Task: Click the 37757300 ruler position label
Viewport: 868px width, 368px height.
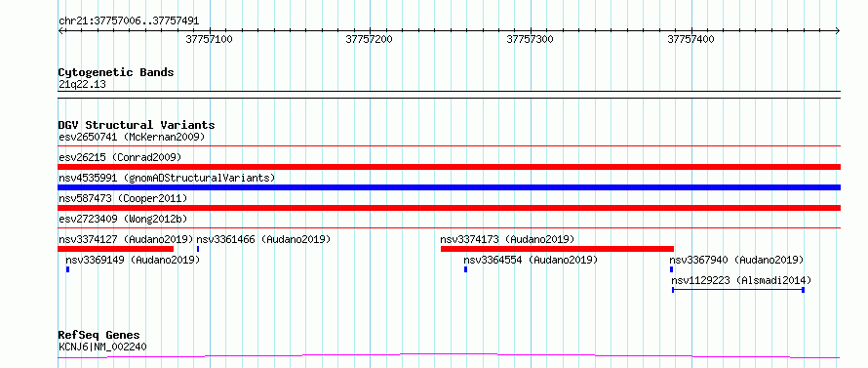Action: (530, 39)
